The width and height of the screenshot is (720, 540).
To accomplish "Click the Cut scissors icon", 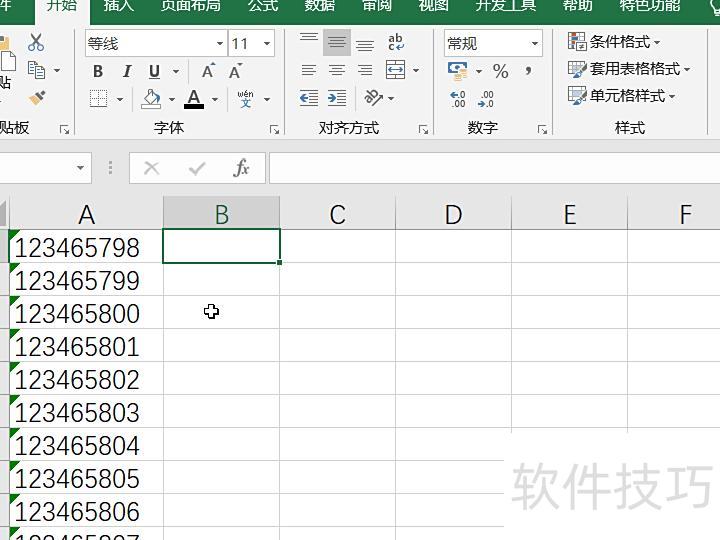I will [x=36, y=42].
